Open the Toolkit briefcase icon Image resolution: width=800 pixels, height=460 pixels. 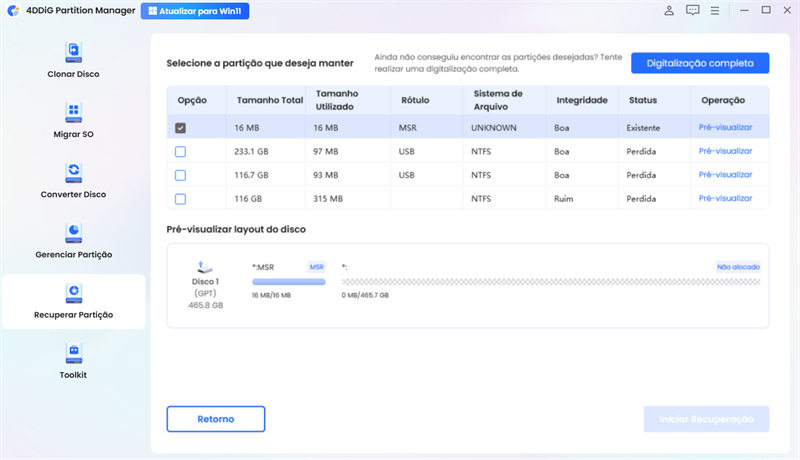point(73,352)
